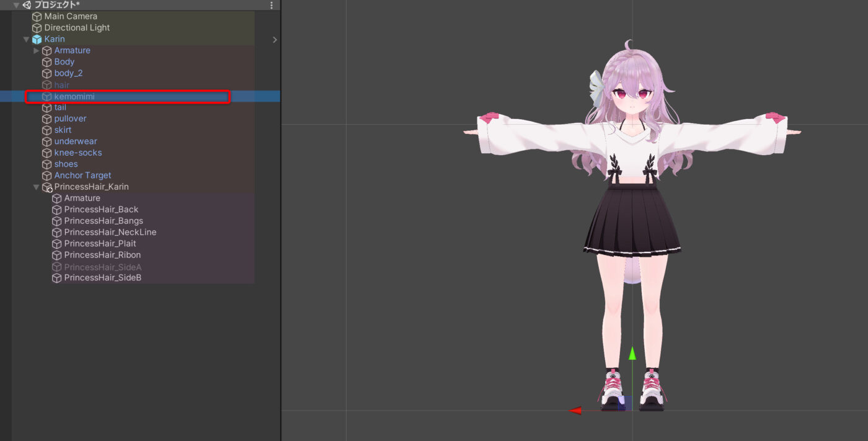Click the blue Karin prefab icon
This screenshot has height=441, width=868.
click(x=37, y=39)
